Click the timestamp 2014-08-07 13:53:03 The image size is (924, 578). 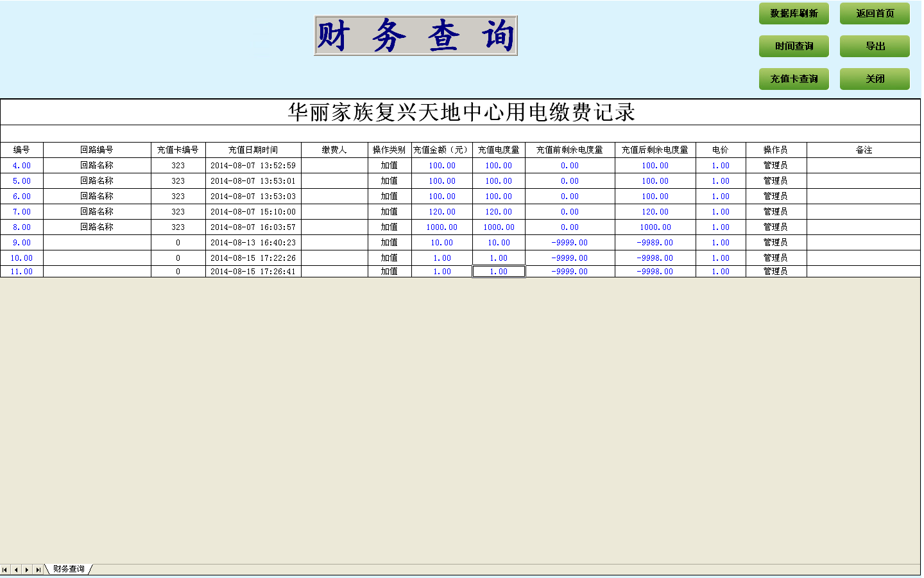(253, 197)
